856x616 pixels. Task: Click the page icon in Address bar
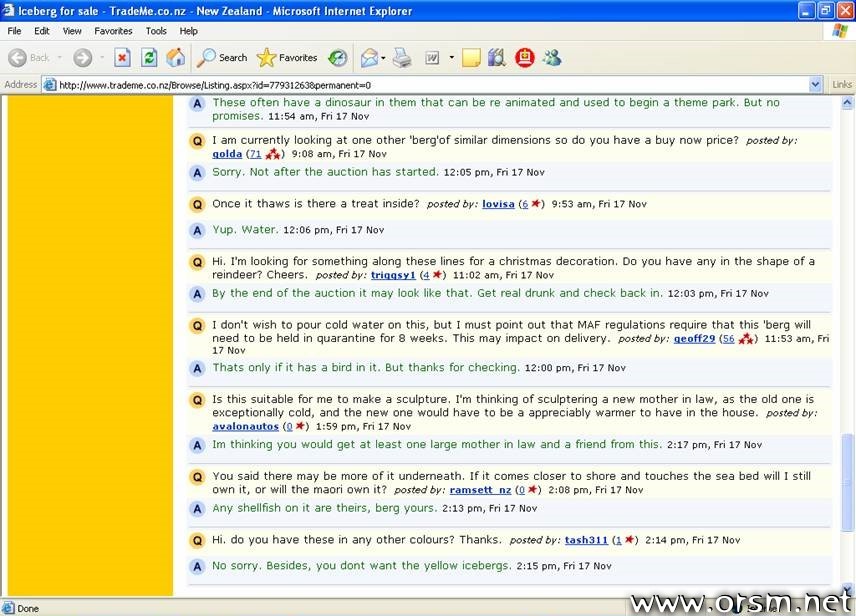click(50, 85)
